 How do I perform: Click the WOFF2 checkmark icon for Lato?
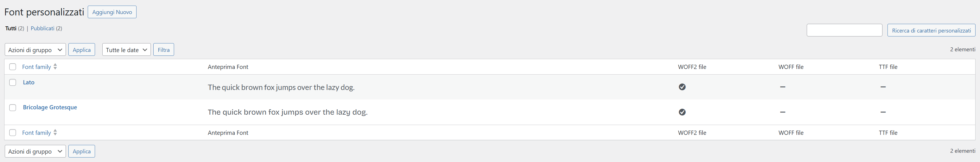point(682,87)
